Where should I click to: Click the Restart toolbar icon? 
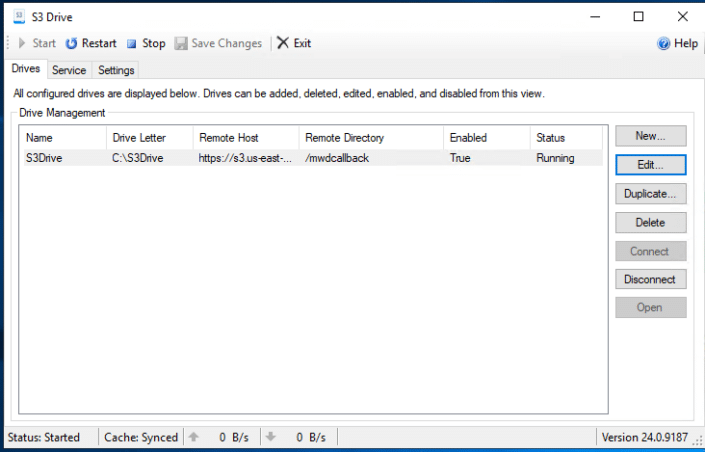[71, 43]
